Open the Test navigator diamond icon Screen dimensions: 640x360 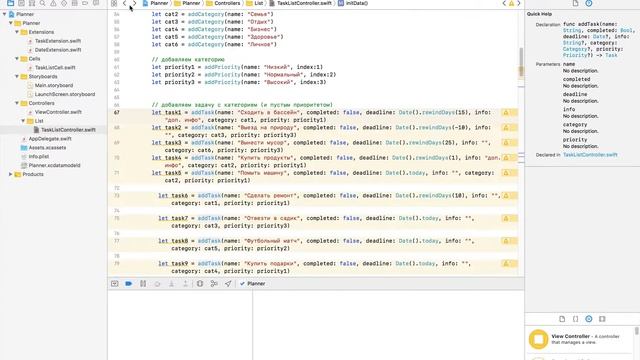(x=64, y=3)
